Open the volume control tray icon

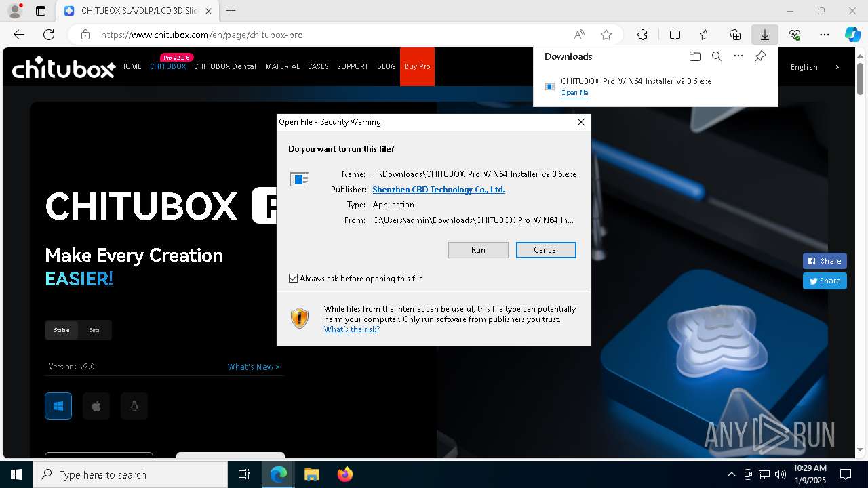[x=781, y=474]
